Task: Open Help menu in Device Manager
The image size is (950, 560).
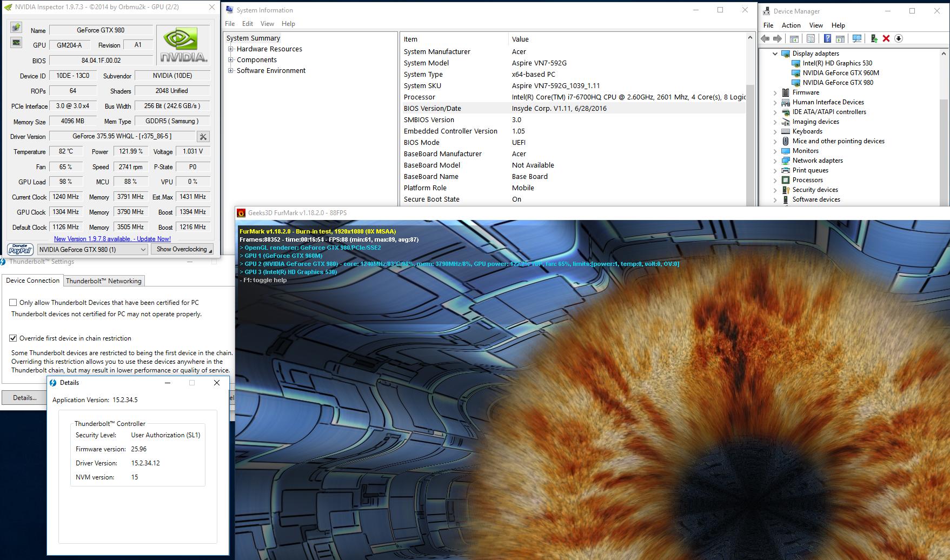Action: click(x=838, y=25)
